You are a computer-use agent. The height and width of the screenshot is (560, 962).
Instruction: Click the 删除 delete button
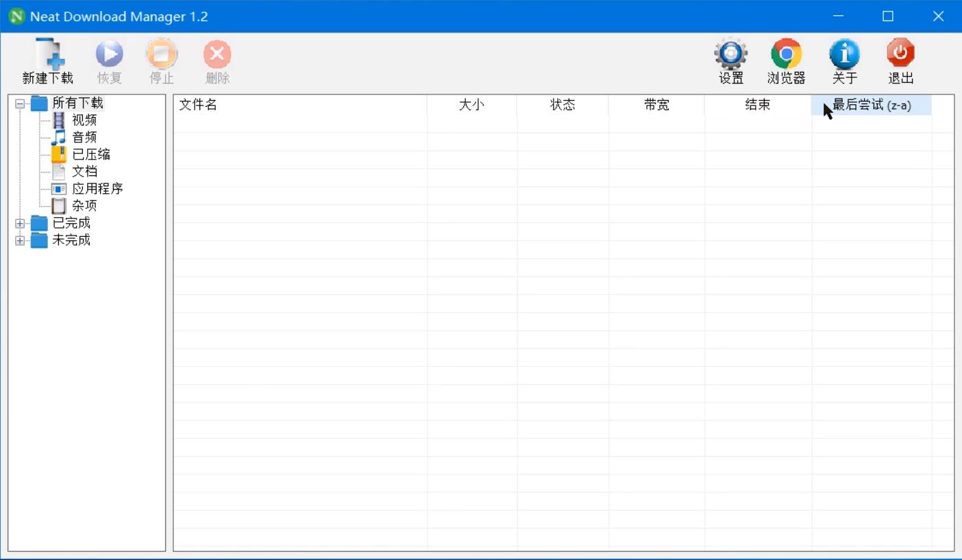tap(217, 62)
